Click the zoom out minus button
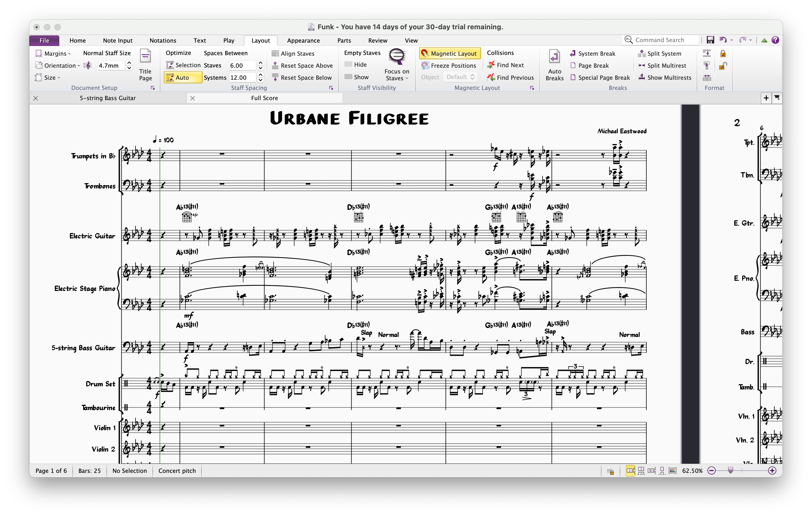Screen dimensions: 812x516 711,471
